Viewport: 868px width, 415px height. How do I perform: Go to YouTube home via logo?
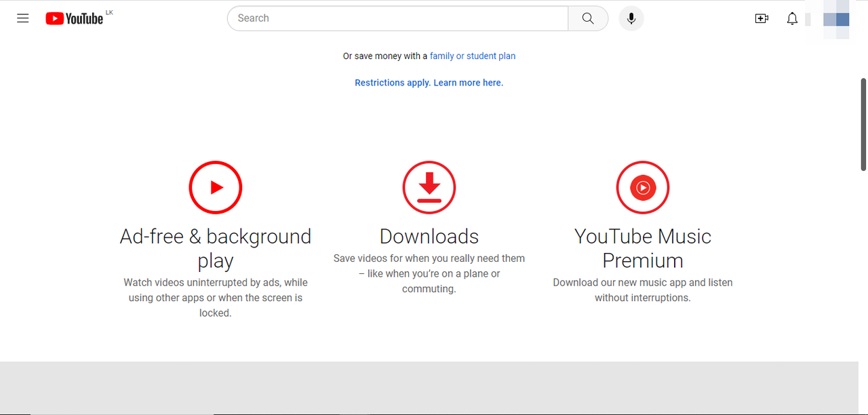(75, 18)
